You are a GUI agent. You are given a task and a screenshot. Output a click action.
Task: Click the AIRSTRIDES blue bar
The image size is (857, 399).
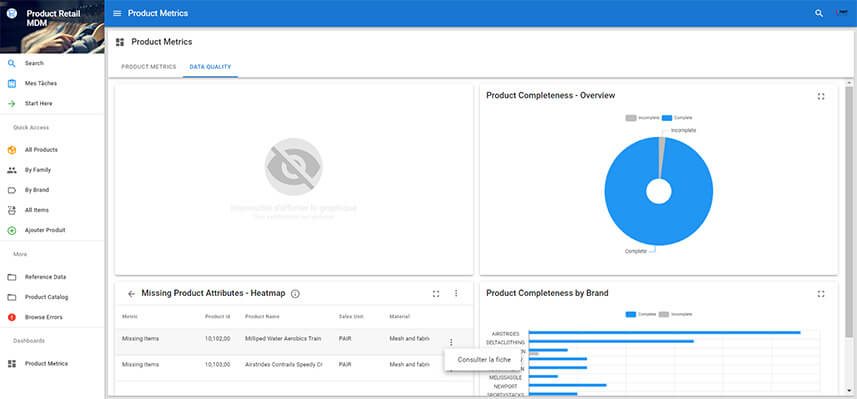664,332
